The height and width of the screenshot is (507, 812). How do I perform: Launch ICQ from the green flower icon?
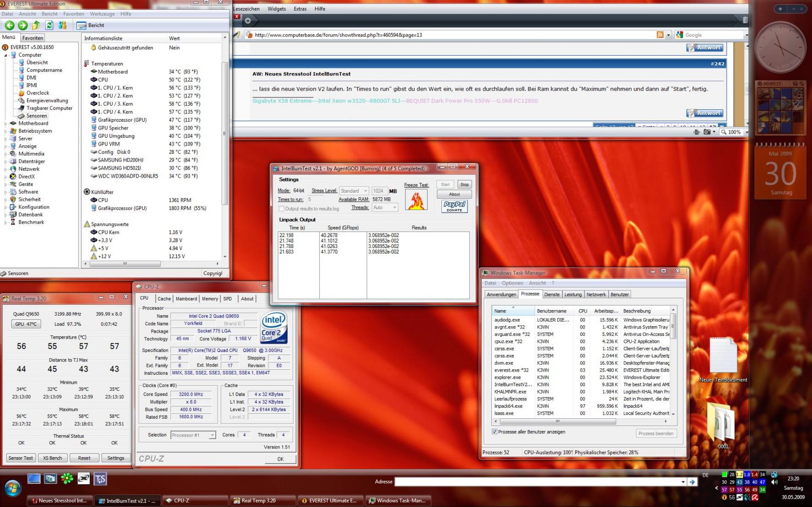[67, 479]
